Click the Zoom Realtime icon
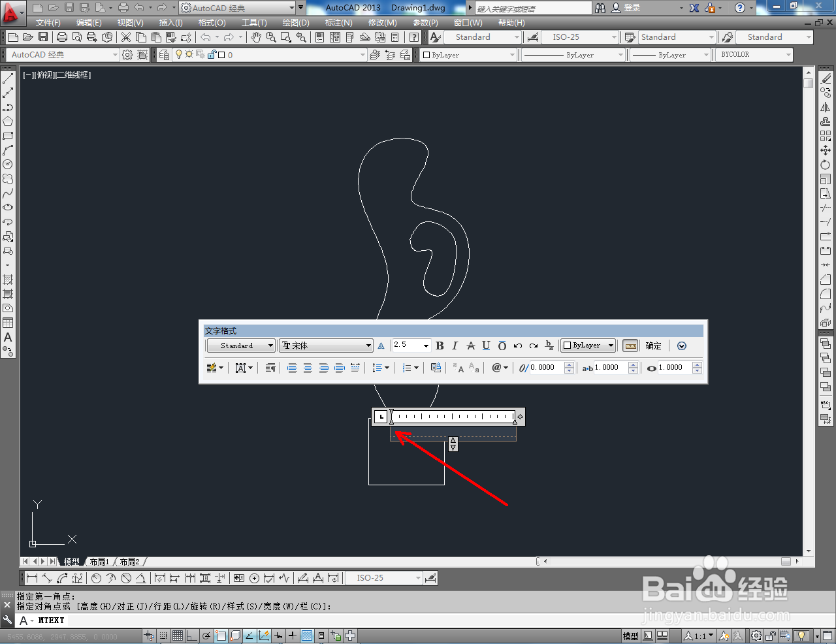Viewport: 836px width, 644px height. click(271, 37)
